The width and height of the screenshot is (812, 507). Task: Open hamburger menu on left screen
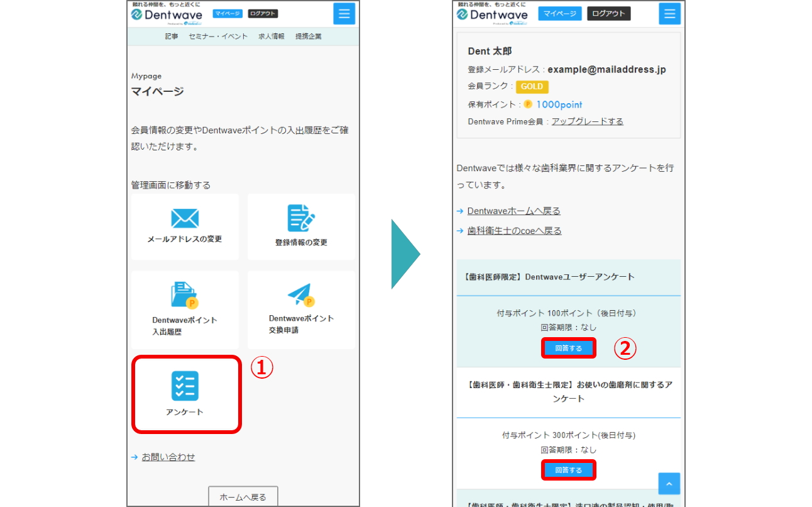pyautogui.click(x=344, y=14)
